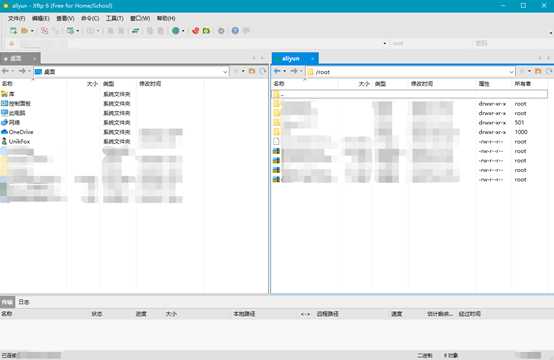Open the 命令(C) menu
The width and height of the screenshot is (554, 360).
pos(90,18)
